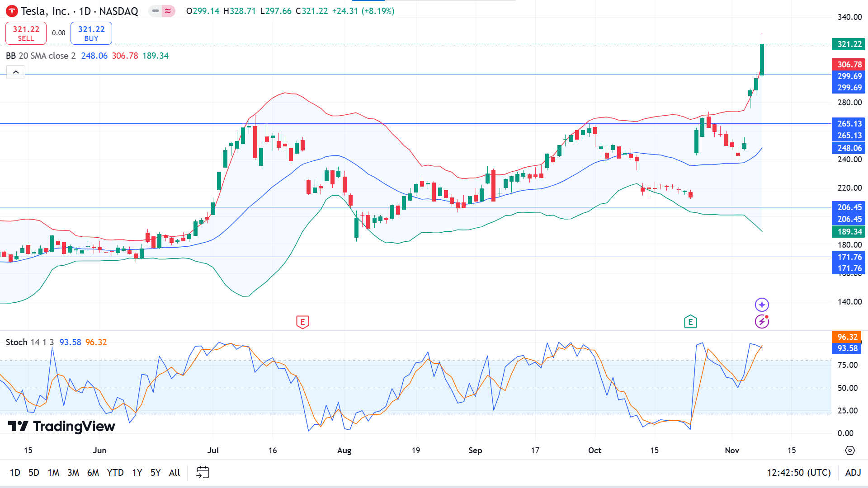Image resolution: width=868 pixels, height=488 pixels.
Task: Open the green earnings marker E
Action: tap(690, 322)
